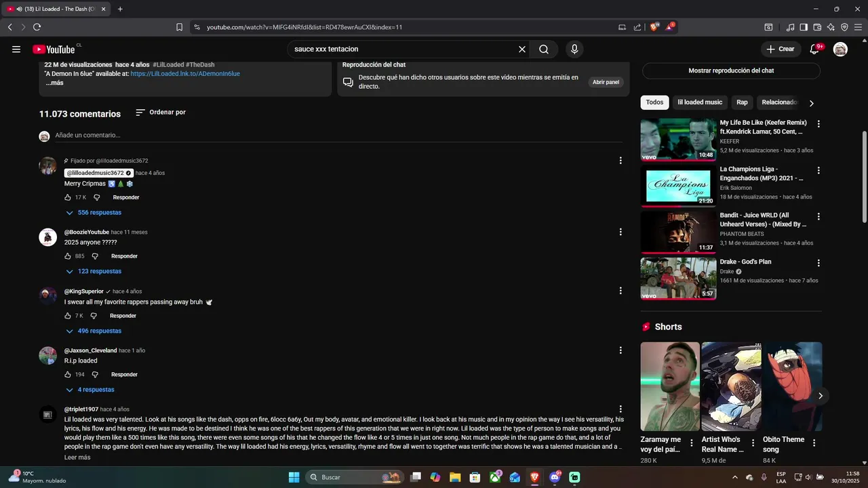Expand 496 respuestas replies
The width and height of the screenshot is (868, 488).
94,331
